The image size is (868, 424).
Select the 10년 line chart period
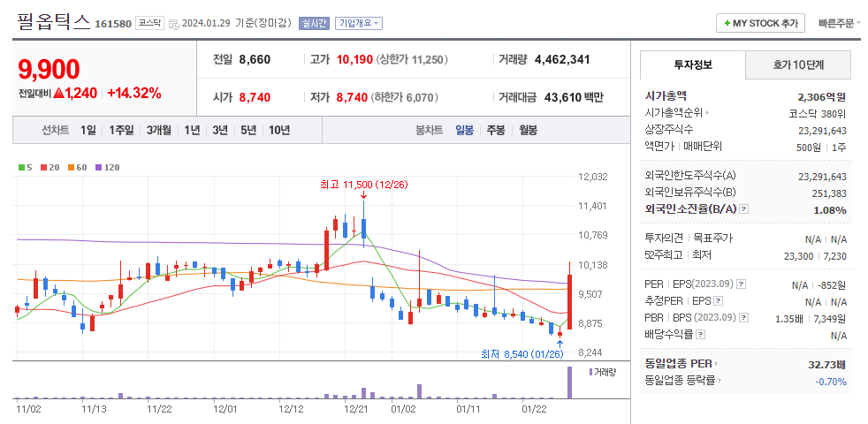point(279,131)
